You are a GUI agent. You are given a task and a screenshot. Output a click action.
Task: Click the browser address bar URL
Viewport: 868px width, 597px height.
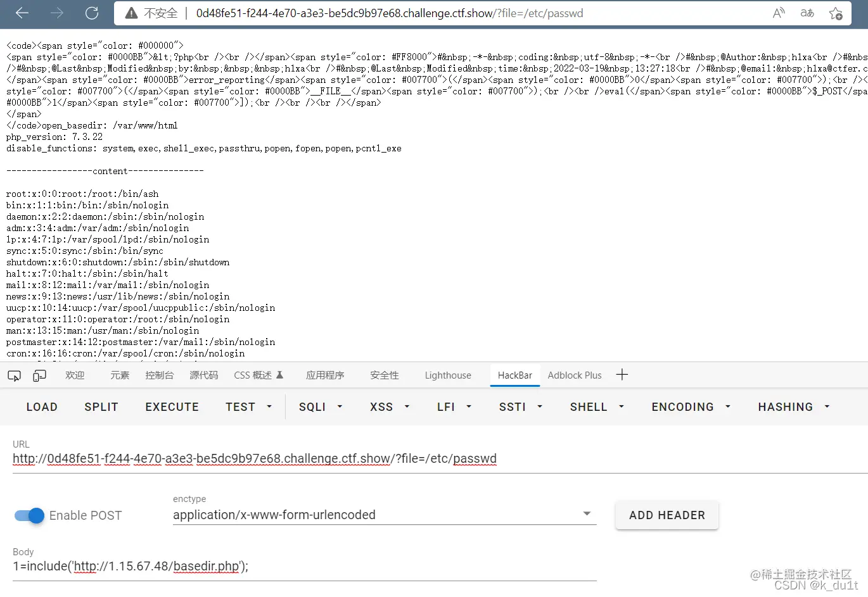click(389, 13)
